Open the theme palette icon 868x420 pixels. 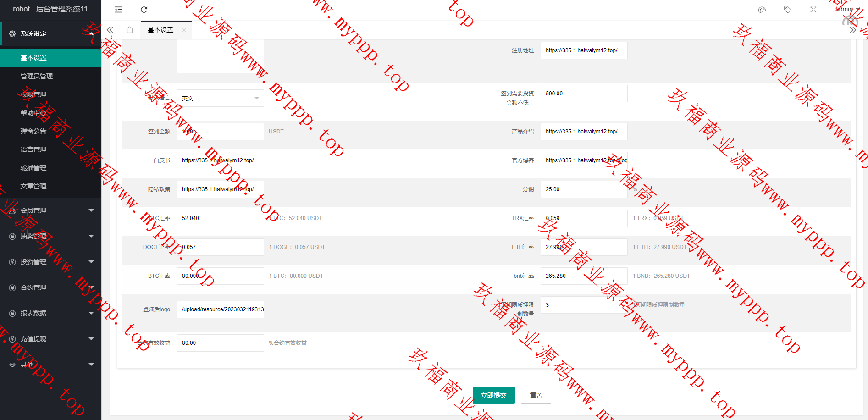(762, 10)
